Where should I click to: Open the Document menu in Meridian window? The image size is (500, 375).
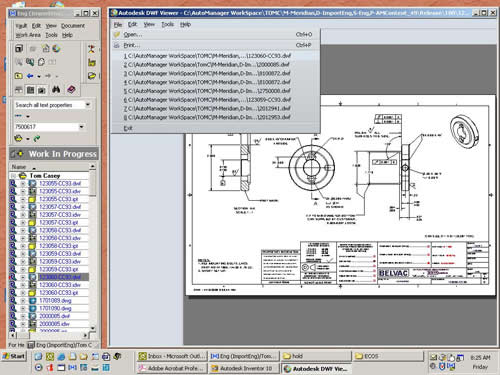[x=73, y=26]
